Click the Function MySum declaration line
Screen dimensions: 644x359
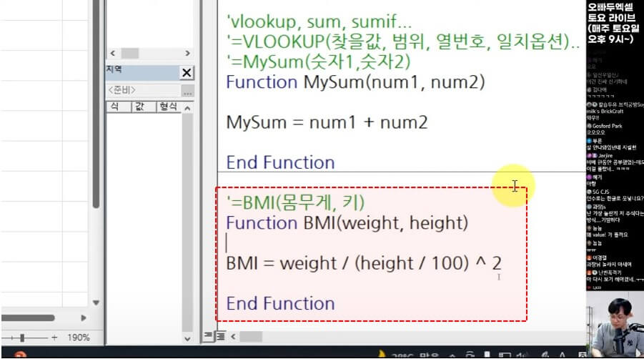point(355,82)
